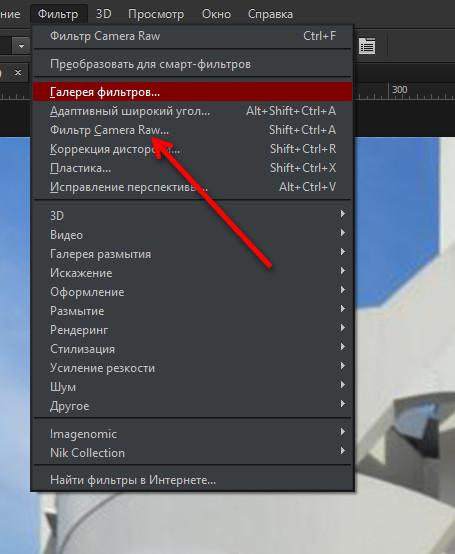Open the 3D menu in menu bar
Image resolution: width=455 pixels, height=554 pixels.
click(x=104, y=14)
